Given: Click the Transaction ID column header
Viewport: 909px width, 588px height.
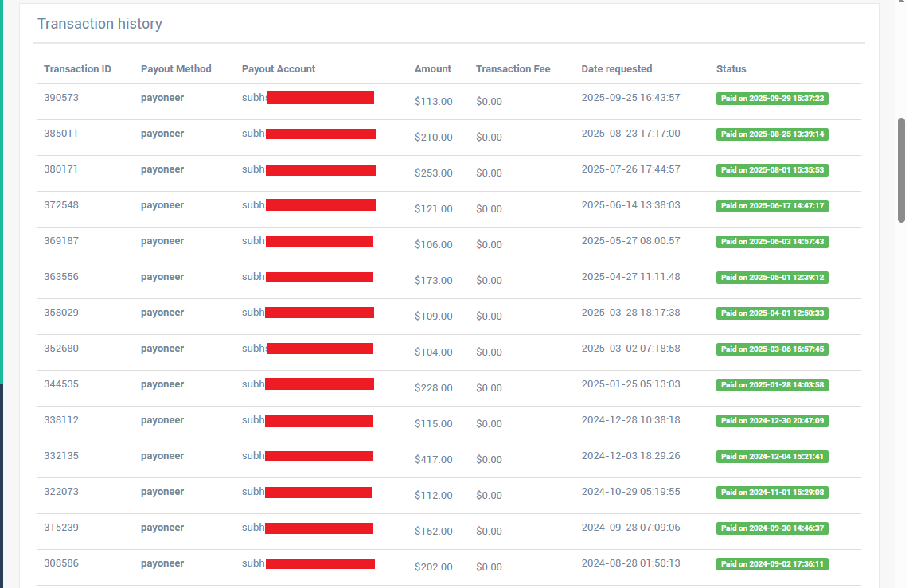Looking at the screenshot, I should click(x=77, y=69).
